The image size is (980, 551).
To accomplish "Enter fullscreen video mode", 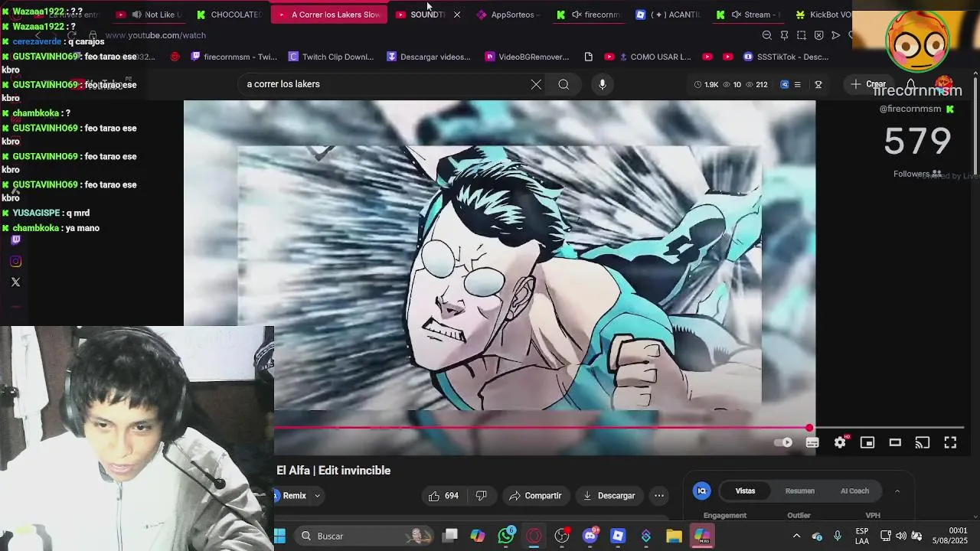I will [x=950, y=442].
